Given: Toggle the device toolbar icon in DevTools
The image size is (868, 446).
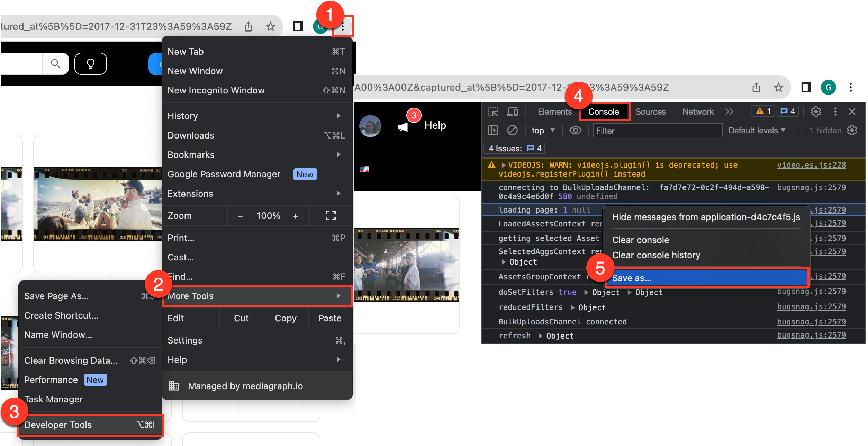Looking at the screenshot, I should point(512,111).
